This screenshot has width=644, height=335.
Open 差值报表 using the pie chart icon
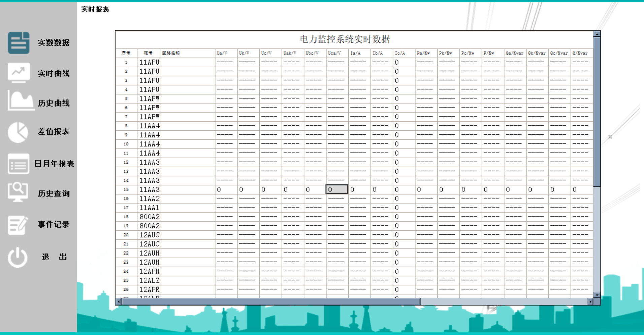coord(18,132)
